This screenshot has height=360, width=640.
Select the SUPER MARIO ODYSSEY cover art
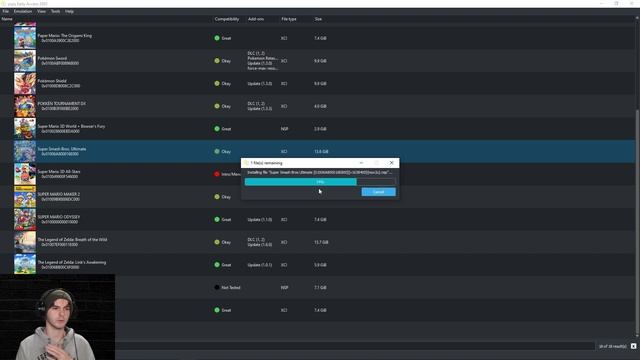pos(25,219)
